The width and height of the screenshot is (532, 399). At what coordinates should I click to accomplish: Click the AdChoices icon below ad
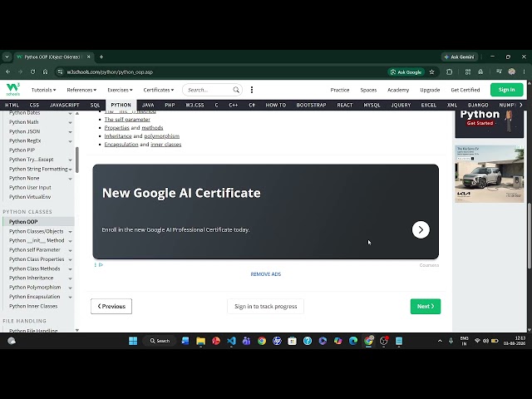point(101,264)
